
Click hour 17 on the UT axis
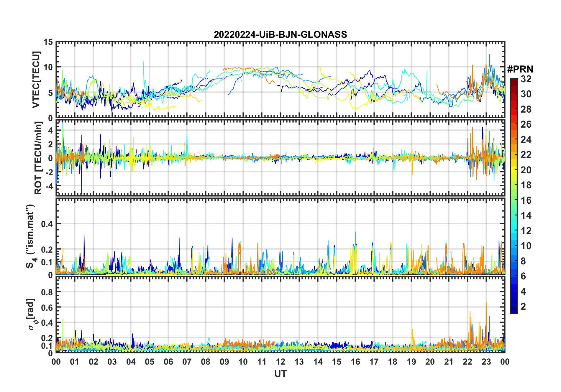374,362
